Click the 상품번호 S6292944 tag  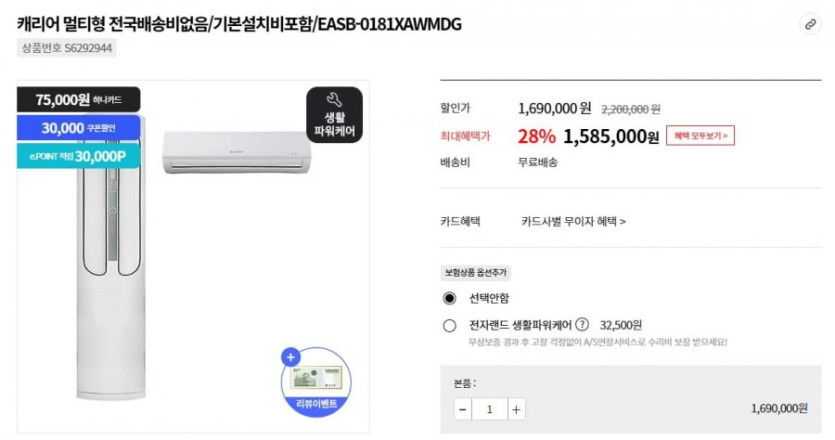click(67, 47)
